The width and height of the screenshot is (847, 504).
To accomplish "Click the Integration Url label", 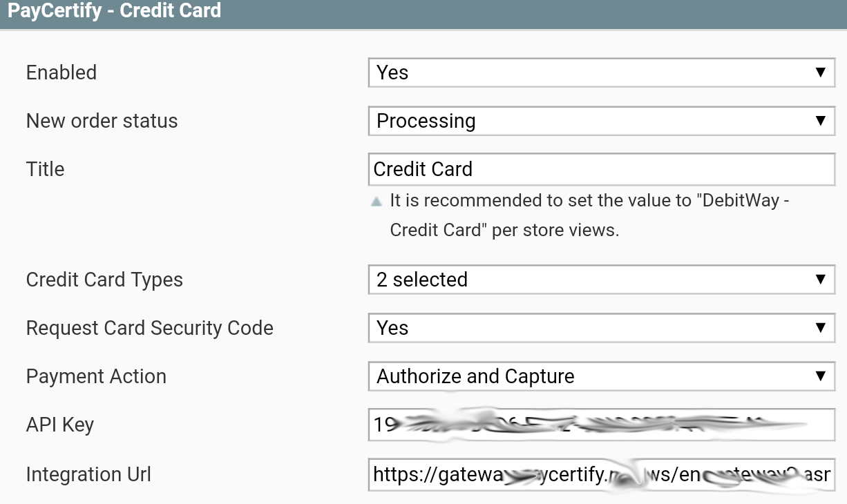I will (x=88, y=474).
